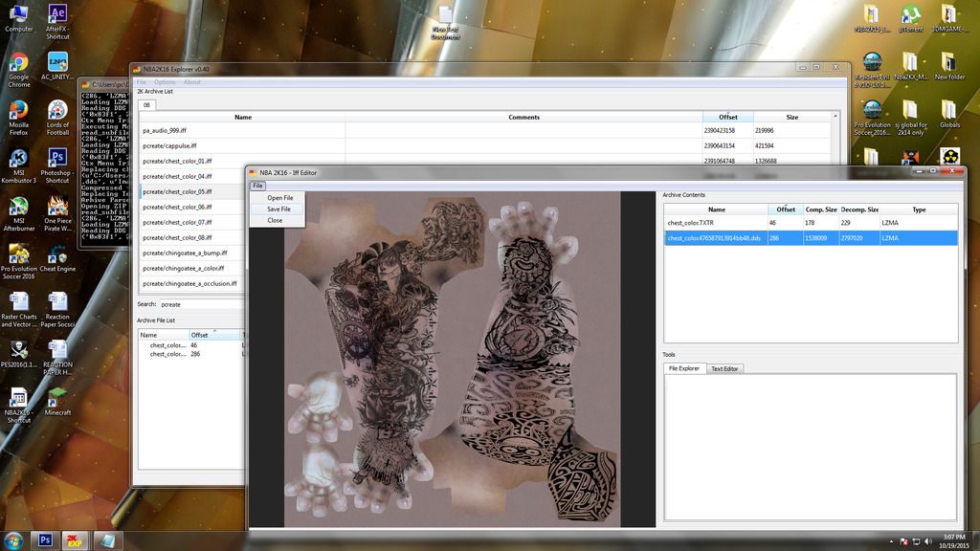Viewport: 980px width, 551px height.
Task: Select pcreate/chest_color_06.iff row
Action: (x=192, y=207)
